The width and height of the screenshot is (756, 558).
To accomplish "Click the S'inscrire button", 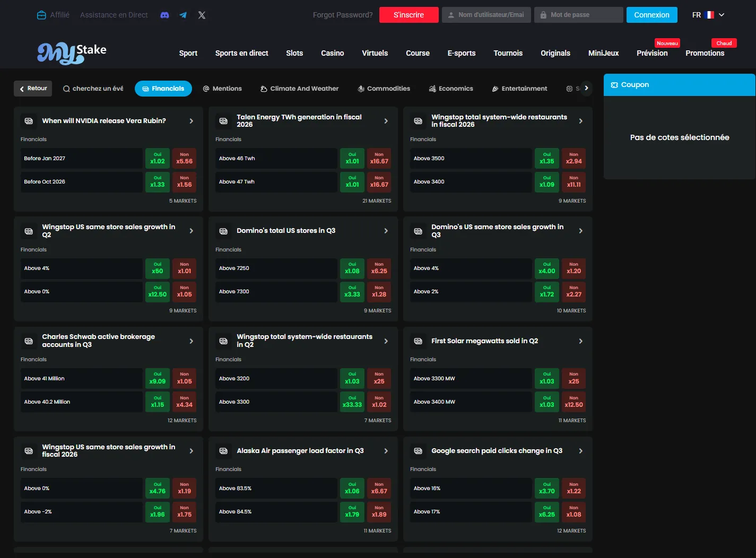I will click(x=409, y=15).
